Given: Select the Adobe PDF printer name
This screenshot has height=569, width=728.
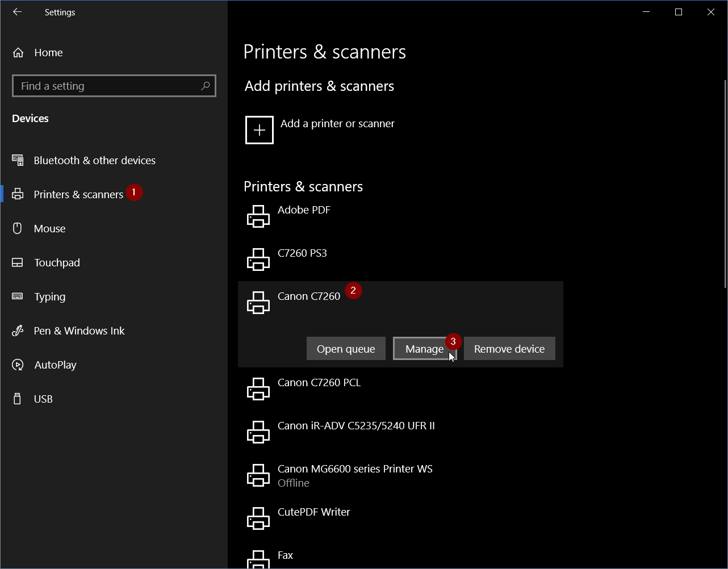Looking at the screenshot, I should (304, 210).
